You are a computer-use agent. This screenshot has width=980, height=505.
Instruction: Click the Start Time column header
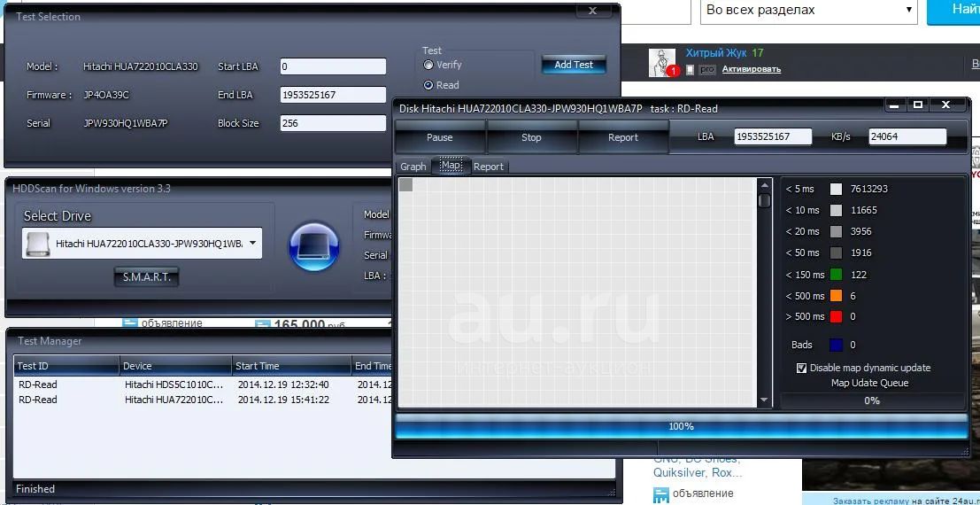click(x=292, y=366)
